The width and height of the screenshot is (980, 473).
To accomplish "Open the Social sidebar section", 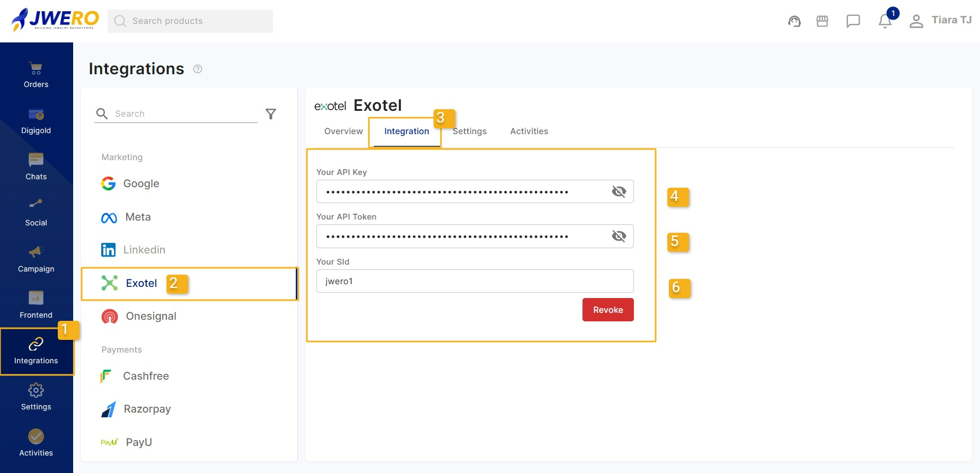I will point(36,214).
